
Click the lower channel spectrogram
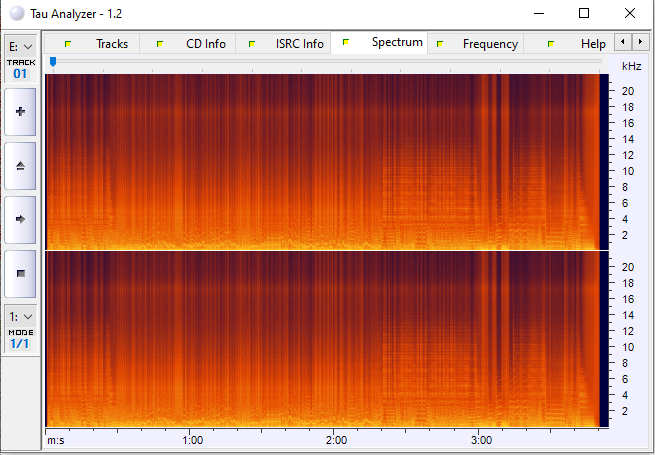pos(327,339)
